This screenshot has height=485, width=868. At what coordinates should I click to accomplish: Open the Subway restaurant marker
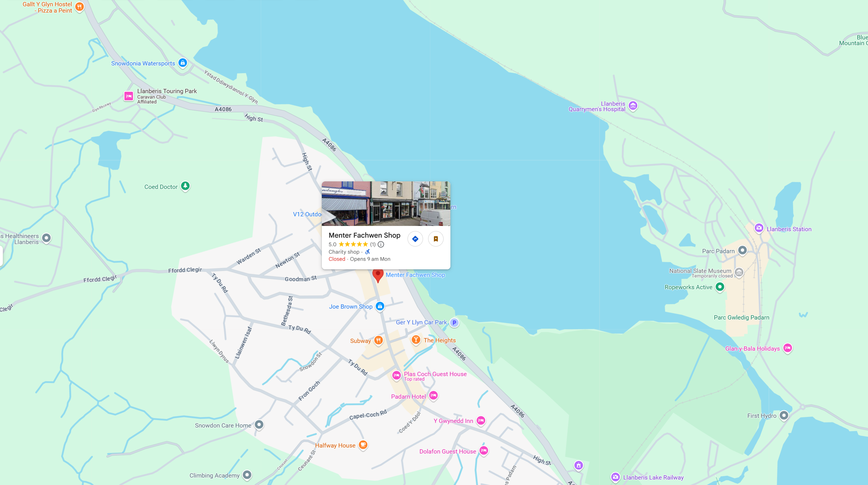tap(379, 340)
